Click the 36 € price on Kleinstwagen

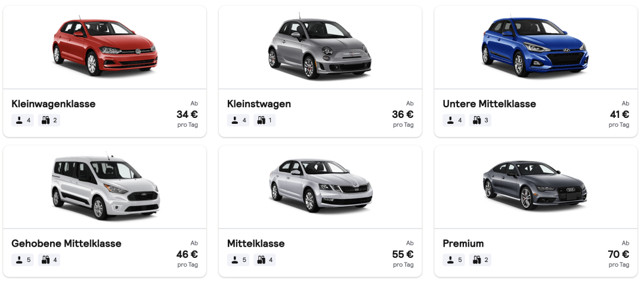click(402, 114)
